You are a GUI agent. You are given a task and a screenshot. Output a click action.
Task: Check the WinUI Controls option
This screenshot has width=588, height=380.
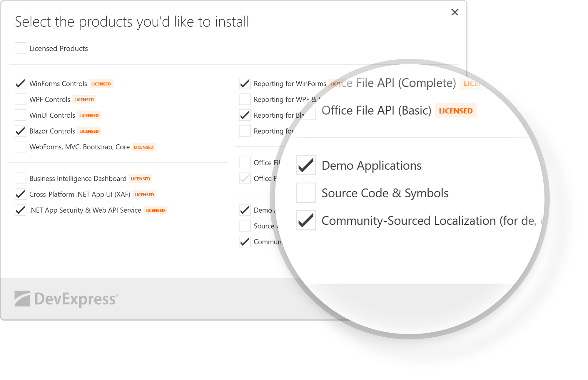coord(20,115)
